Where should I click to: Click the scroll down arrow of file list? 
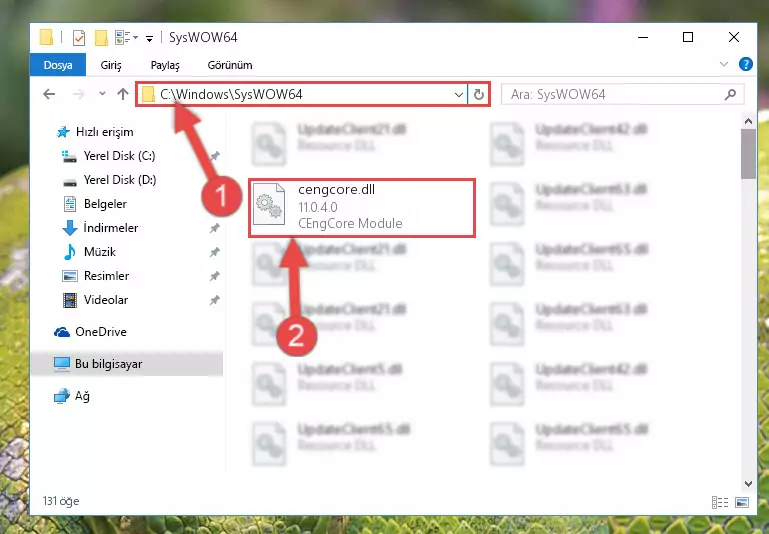[x=748, y=483]
